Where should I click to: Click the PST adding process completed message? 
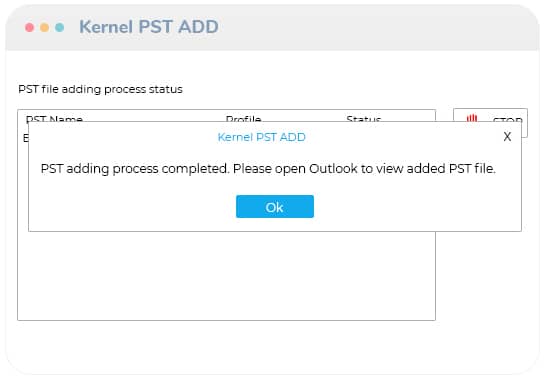point(268,169)
